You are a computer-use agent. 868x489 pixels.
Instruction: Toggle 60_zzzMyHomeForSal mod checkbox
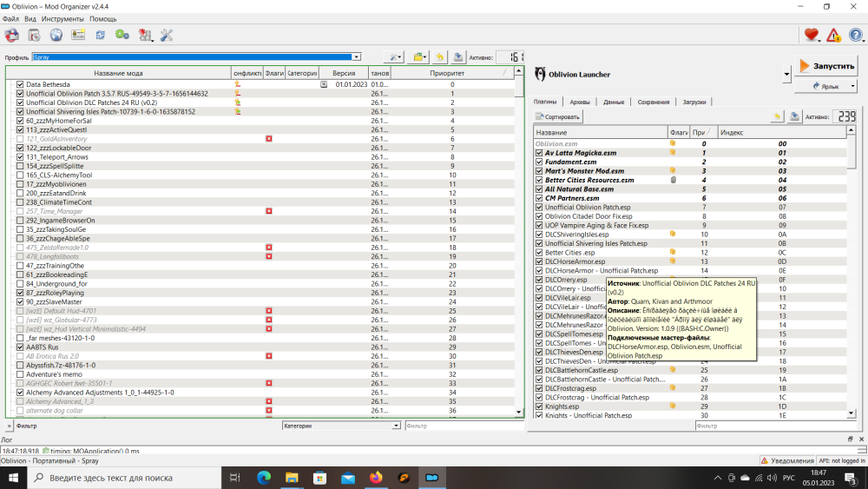point(20,121)
